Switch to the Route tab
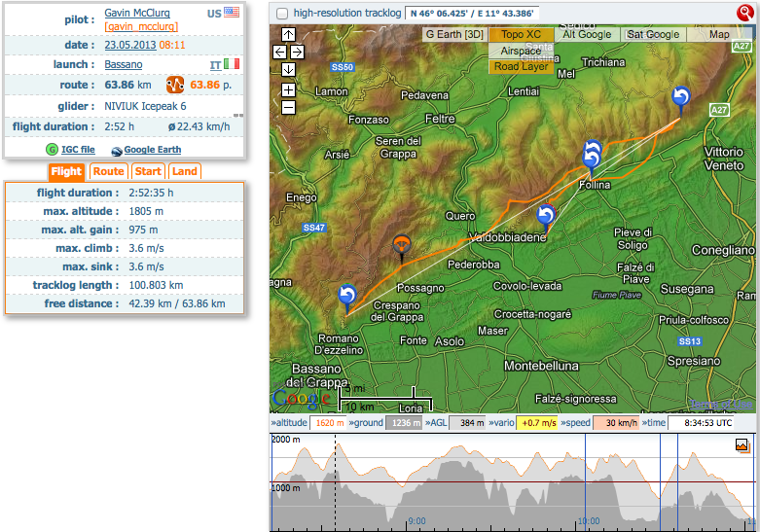This screenshot has width=760, height=532. [108, 172]
